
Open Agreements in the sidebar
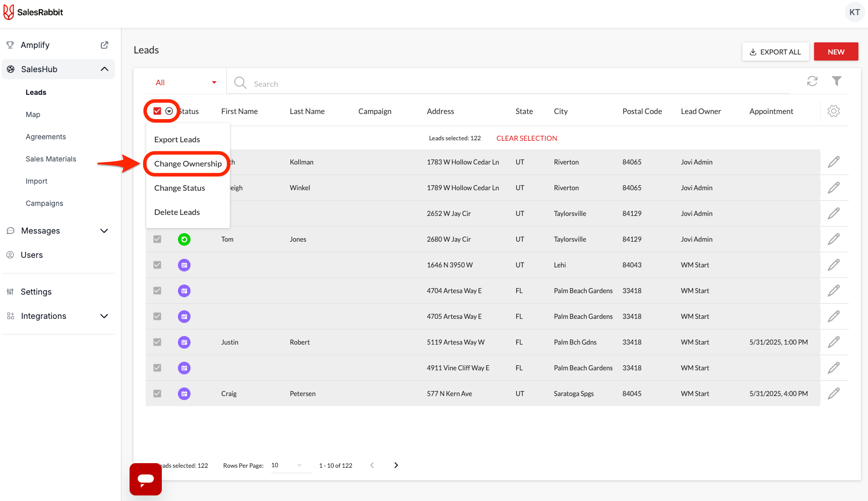click(46, 137)
